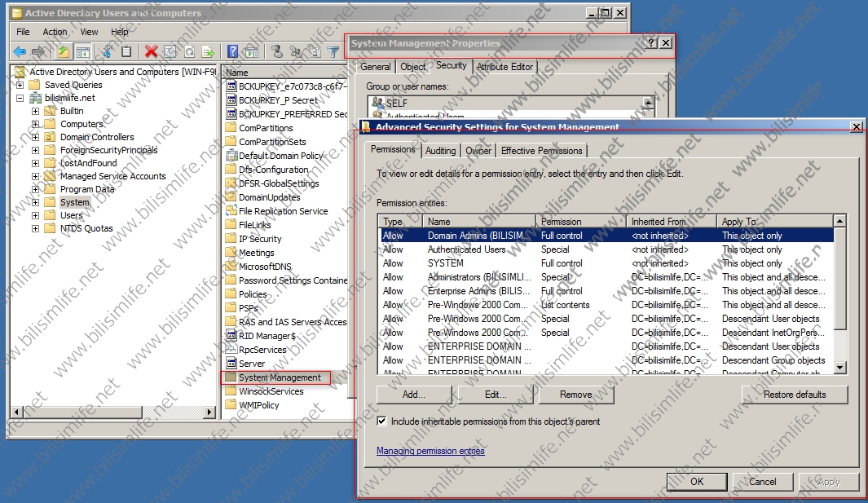This screenshot has width=868, height=503.
Task: Expand the NTDS Quotas tree node
Action: (35, 228)
